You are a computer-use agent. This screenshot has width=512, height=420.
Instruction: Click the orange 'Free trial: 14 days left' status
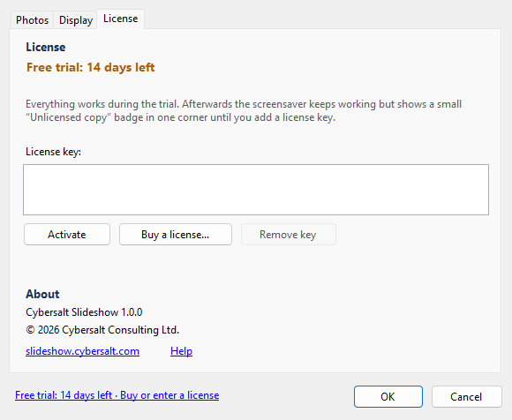tap(90, 67)
